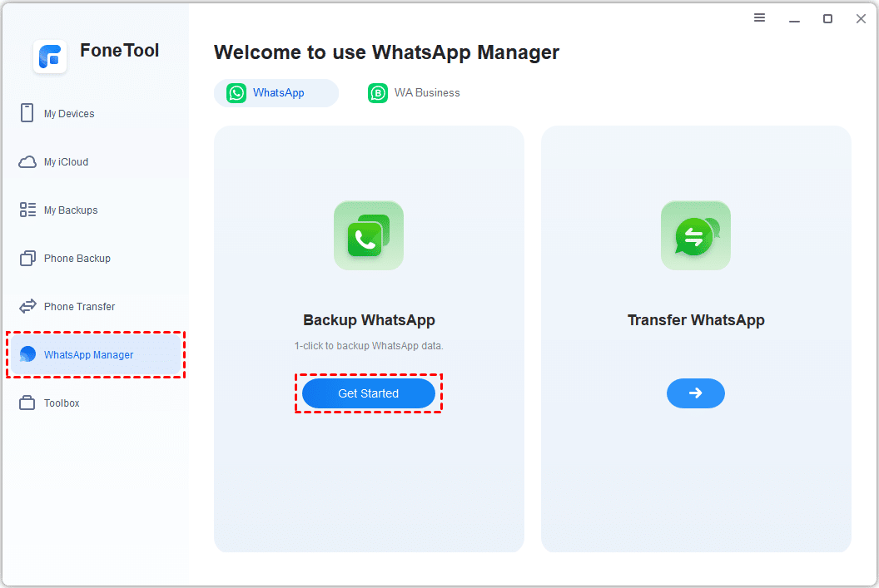The image size is (879, 588).
Task: Open Toolbox in the sidebar
Action: 97,403
